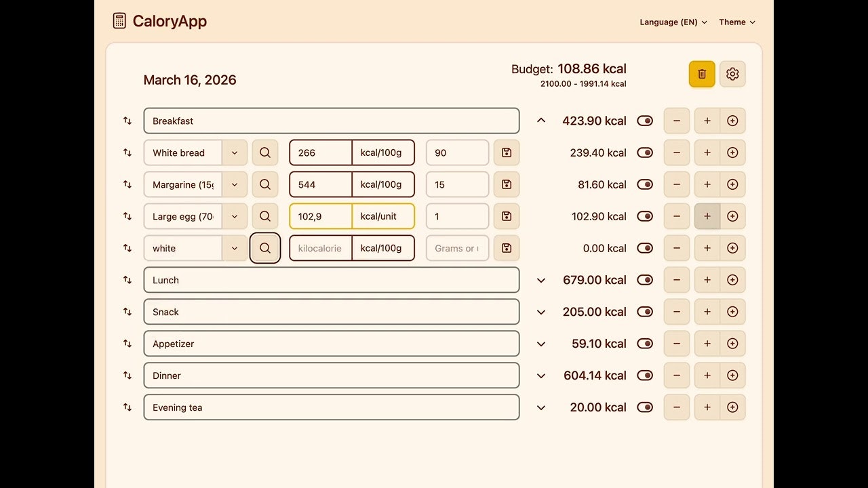Expand the Appetizer section

(541, 344)
